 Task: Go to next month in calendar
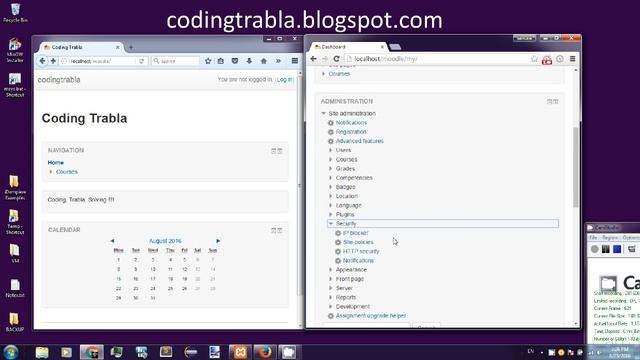[x=218, y=241]
